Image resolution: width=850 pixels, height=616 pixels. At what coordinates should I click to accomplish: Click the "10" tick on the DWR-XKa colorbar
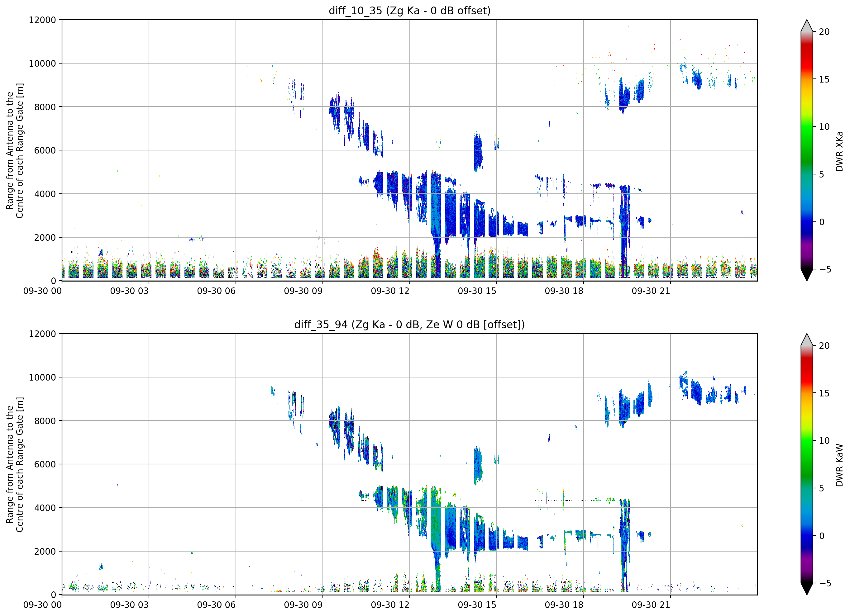click(824, 127)
